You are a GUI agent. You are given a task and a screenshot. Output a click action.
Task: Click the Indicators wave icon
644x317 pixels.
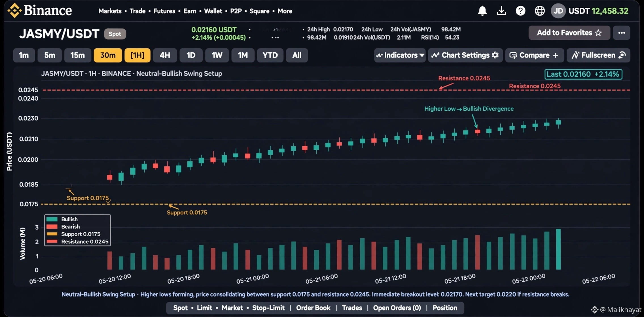tap(379, 55)
